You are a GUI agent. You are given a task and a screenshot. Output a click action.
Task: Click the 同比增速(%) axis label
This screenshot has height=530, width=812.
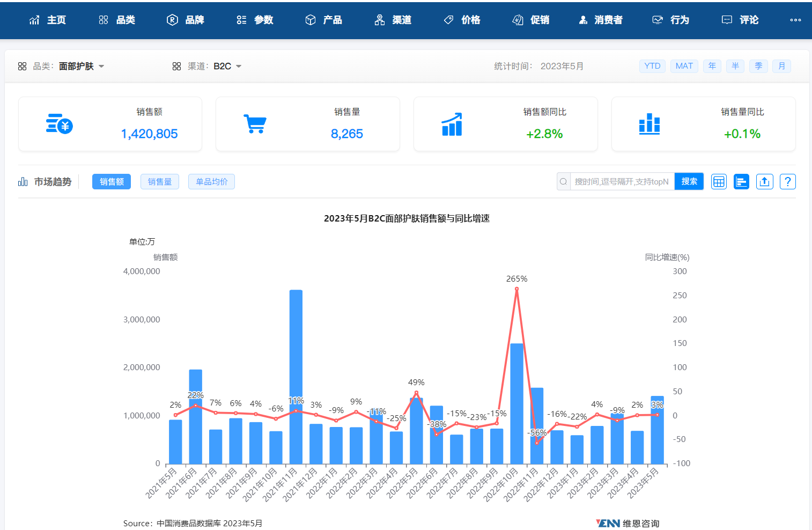point(667,257)
